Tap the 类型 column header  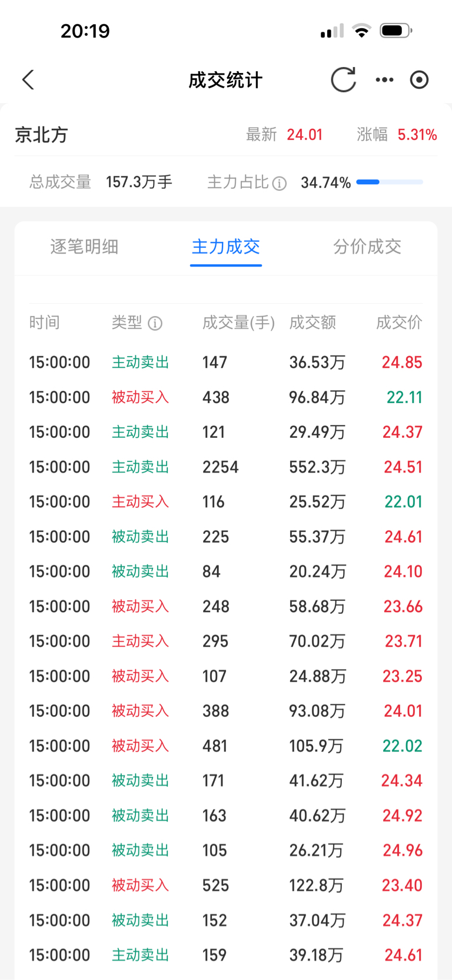(127, 323)
